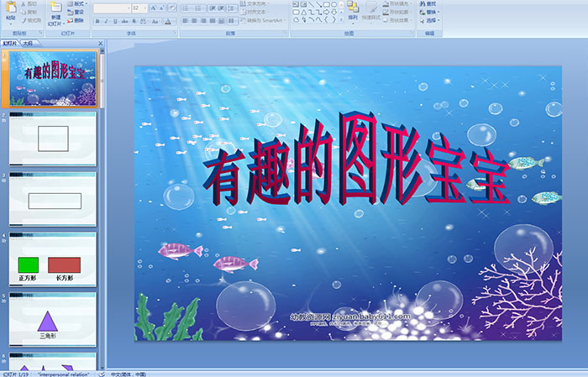Choose the ellipse shape in the gallery
Screen dimensions: 588x377
pos(333,4)
